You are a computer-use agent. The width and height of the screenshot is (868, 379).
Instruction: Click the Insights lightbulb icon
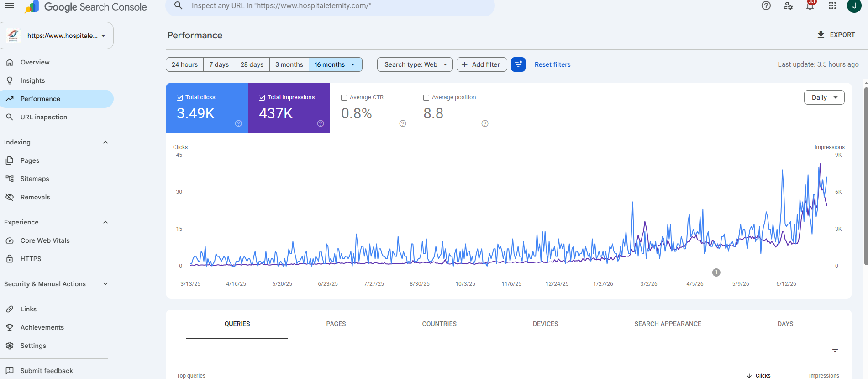[10, 80]
